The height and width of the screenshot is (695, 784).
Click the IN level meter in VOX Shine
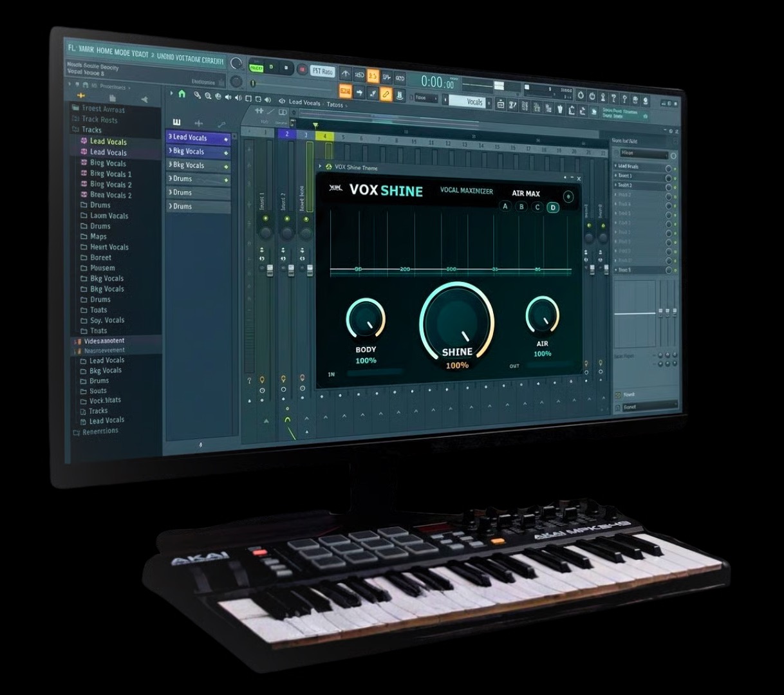[x=375, y=372]
